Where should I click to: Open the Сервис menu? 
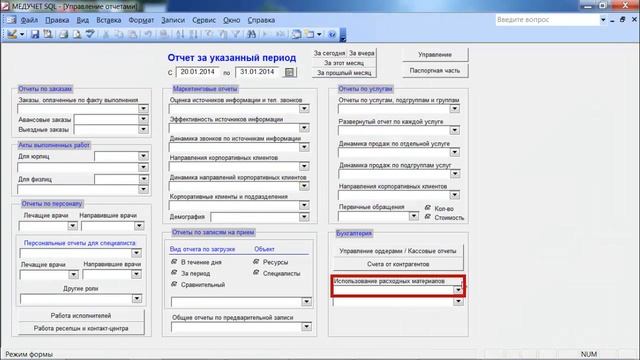204,20
